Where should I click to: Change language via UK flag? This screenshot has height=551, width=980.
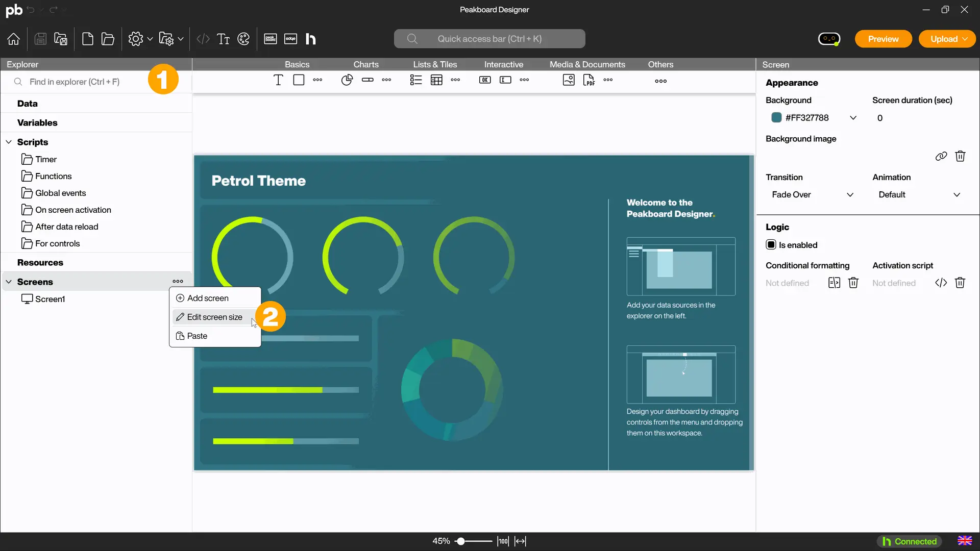tap(965, 541)
